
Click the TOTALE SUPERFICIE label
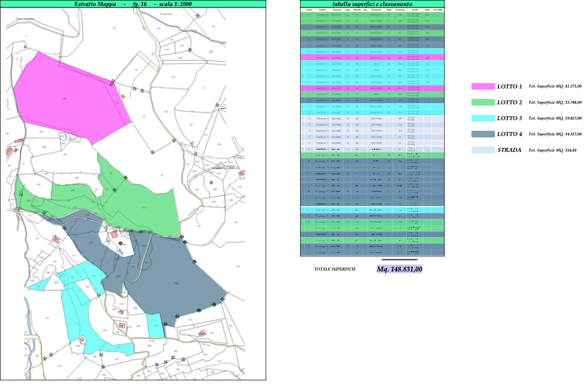click(x=335, y=269)
